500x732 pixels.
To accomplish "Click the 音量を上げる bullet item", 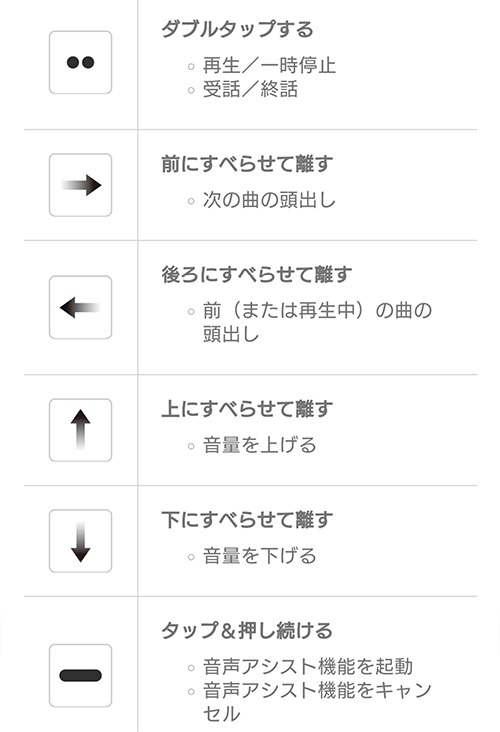I will 260,445.
